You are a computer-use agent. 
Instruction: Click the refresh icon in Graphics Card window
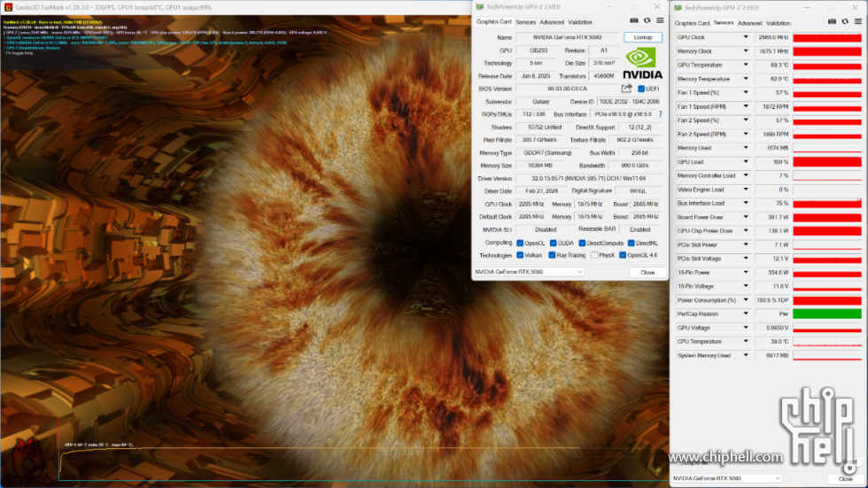pos(647,20)
